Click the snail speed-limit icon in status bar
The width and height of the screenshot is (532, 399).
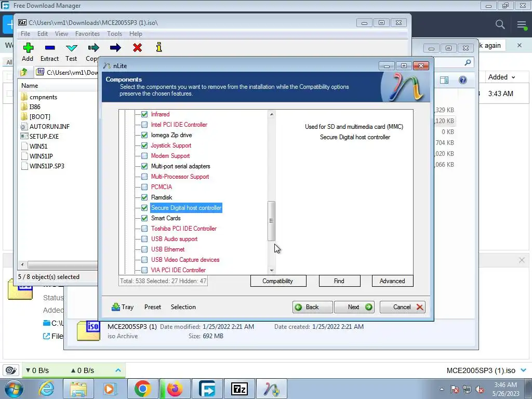(11, 370)
